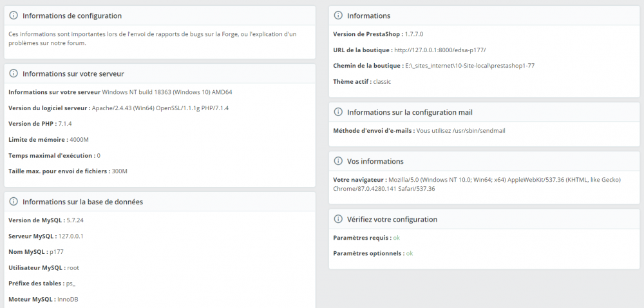644x308 pixels.
Task: Click info icon of the Informations panel
Action: point(338,15)
